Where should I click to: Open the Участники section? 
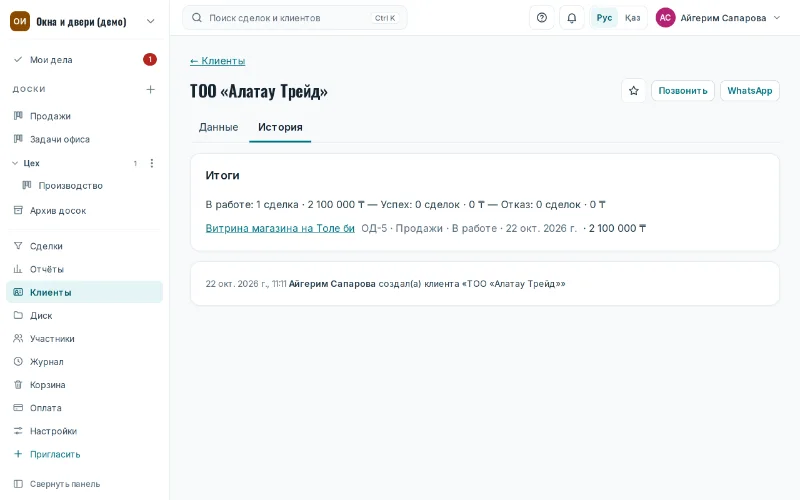84,338
